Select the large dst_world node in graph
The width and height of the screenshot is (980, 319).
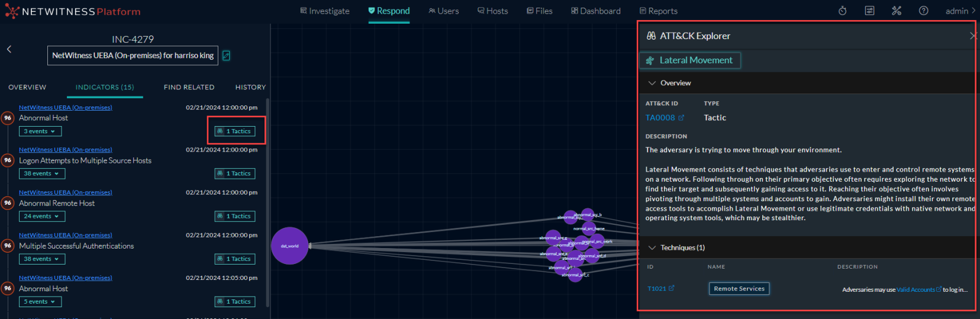[289, 246]
